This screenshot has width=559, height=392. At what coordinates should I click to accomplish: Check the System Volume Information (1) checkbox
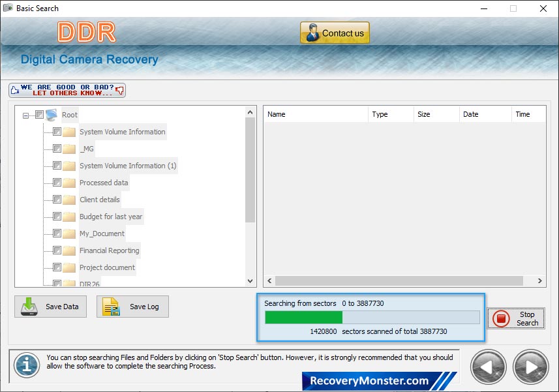(x=57, y=166)
